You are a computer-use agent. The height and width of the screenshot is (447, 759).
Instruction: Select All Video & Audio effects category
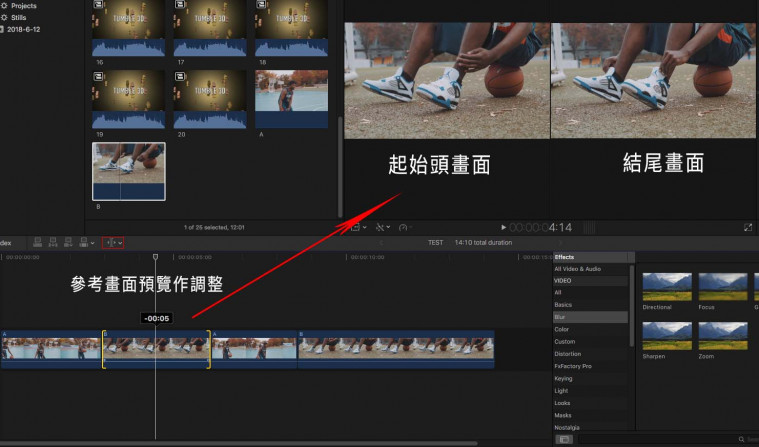[577, 269]
